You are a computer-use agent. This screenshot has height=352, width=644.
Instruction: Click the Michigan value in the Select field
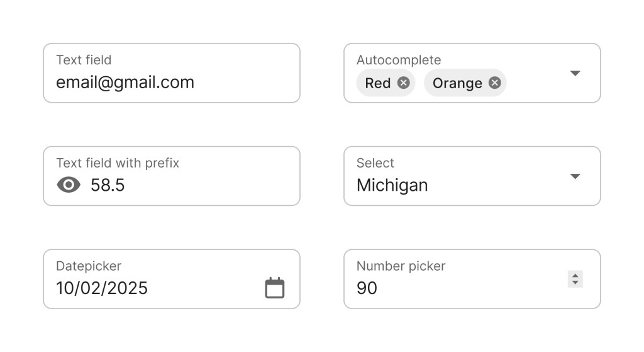coord(392,185)
